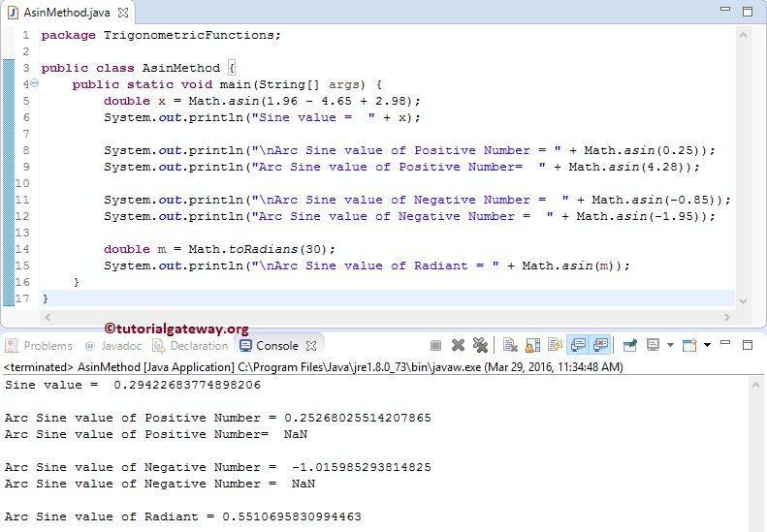The image size is (767, 532).
Task: Pin the current console
Action: pos(630,346)
